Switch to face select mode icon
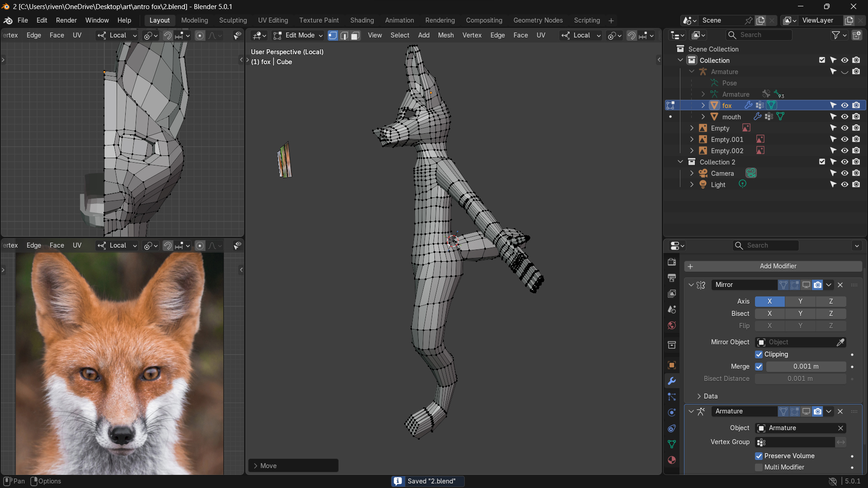The height and width of the screenshot is (488, 868). tap(356, 35)
